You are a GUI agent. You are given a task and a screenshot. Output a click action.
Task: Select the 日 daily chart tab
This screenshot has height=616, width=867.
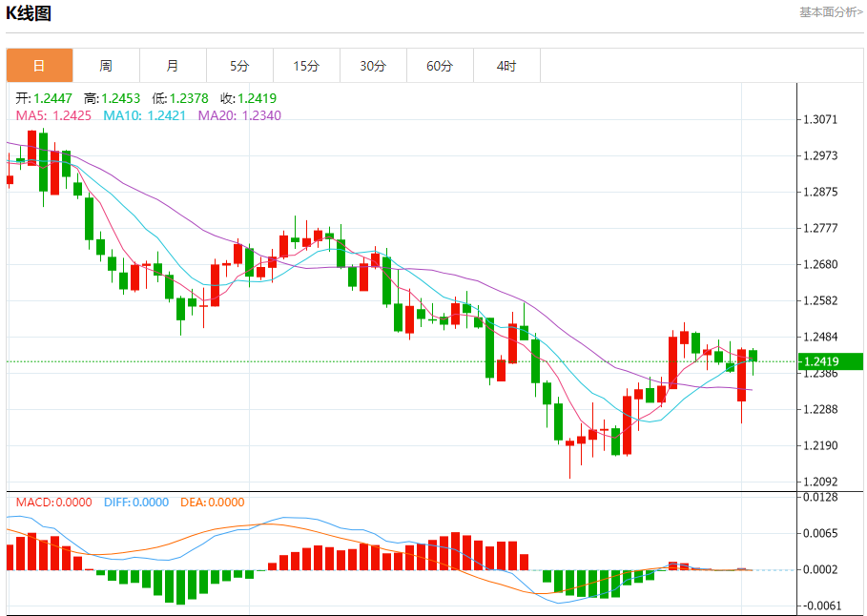coord(39,66)
